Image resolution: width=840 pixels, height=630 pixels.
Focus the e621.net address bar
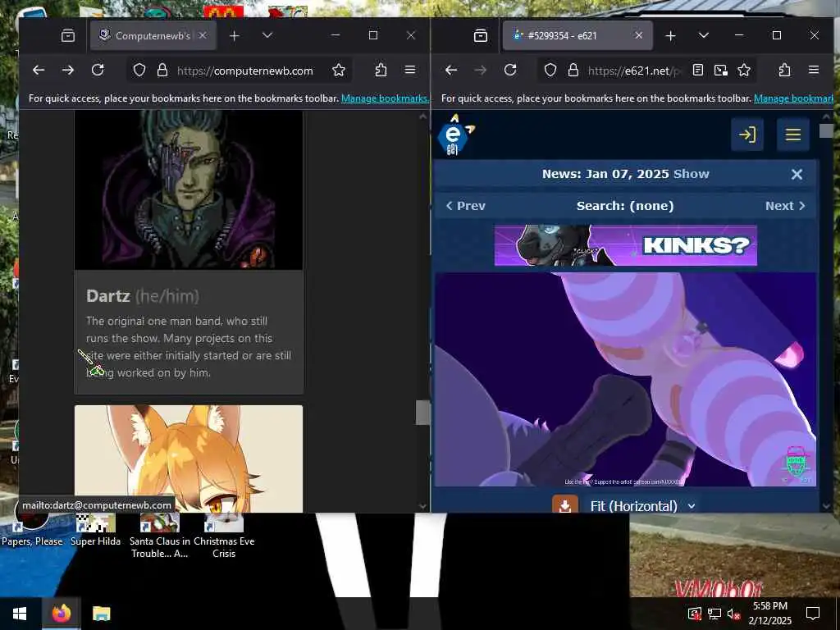click(x=635, y=71)
